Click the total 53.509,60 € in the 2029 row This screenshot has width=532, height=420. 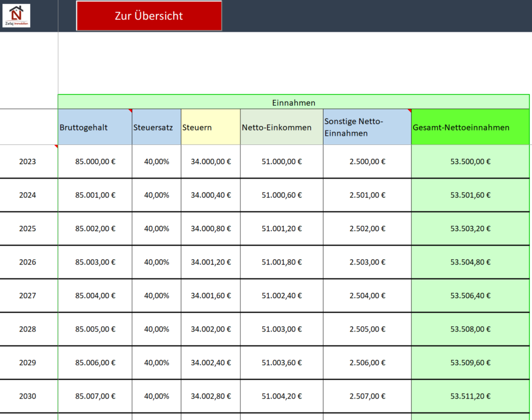pos(470,363)
